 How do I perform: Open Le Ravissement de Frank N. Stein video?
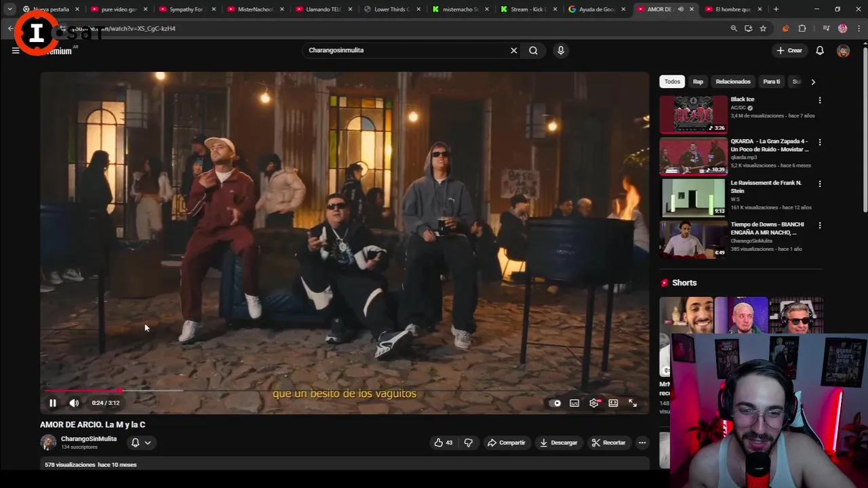[x=693, y=197]
